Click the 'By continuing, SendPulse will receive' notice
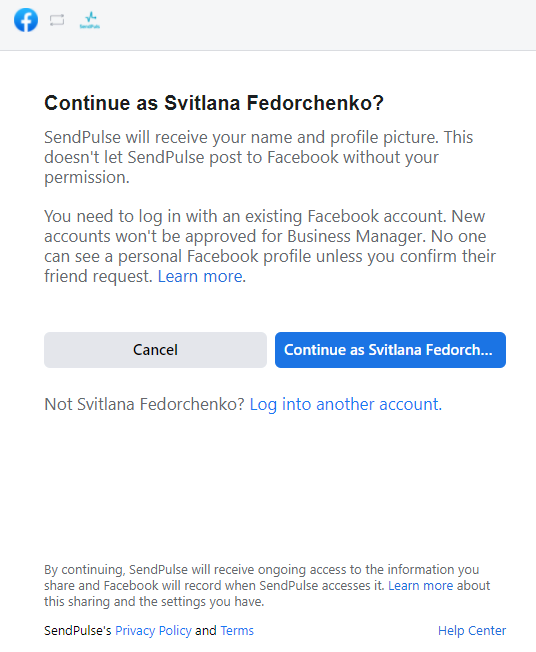Image resolution: width=536 pixels, height=652 pixels. [267, 585]
